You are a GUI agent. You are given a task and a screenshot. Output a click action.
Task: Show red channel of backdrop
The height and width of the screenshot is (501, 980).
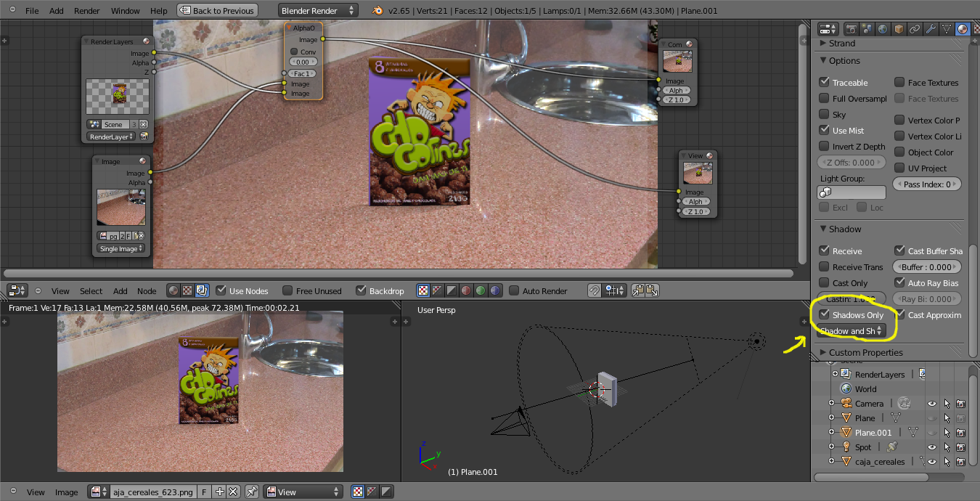(466, 290)
